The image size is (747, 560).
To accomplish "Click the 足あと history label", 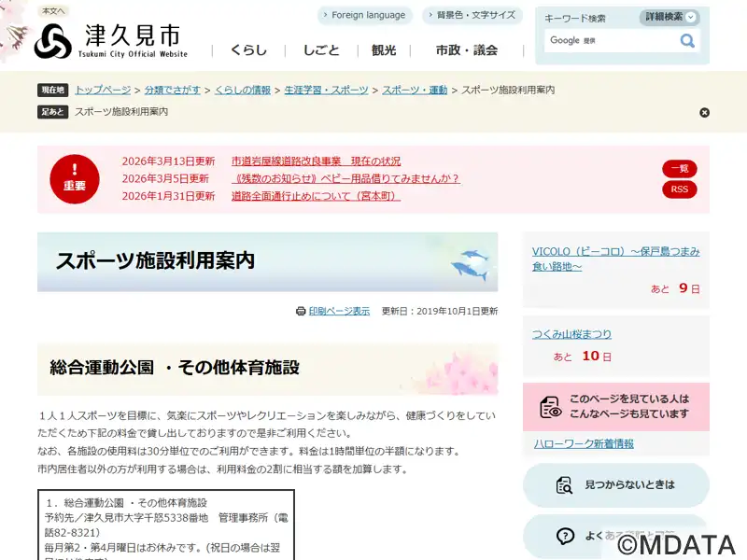I will pyautogui.click(x=52, y=112).
